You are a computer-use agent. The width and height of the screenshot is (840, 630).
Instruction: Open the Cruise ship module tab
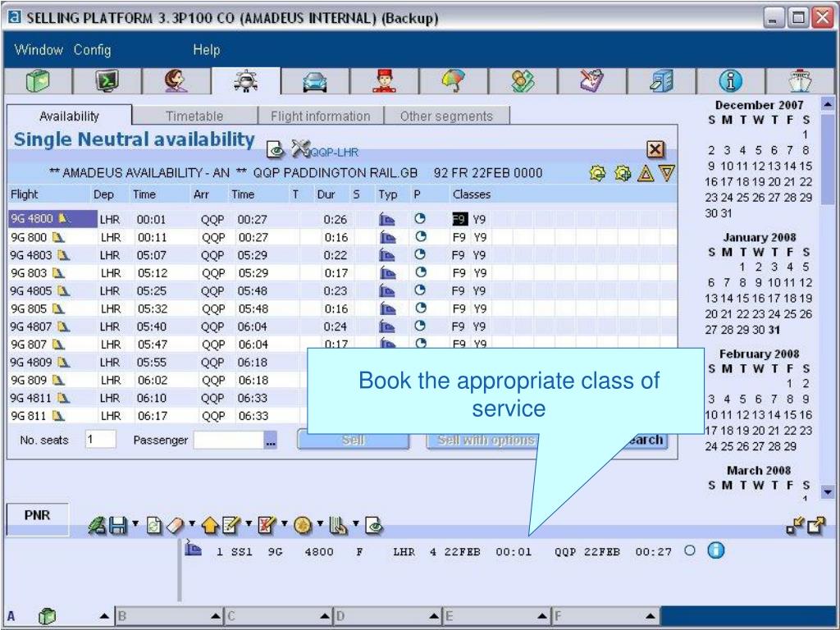pyautogui.click(x=801, y=81)
